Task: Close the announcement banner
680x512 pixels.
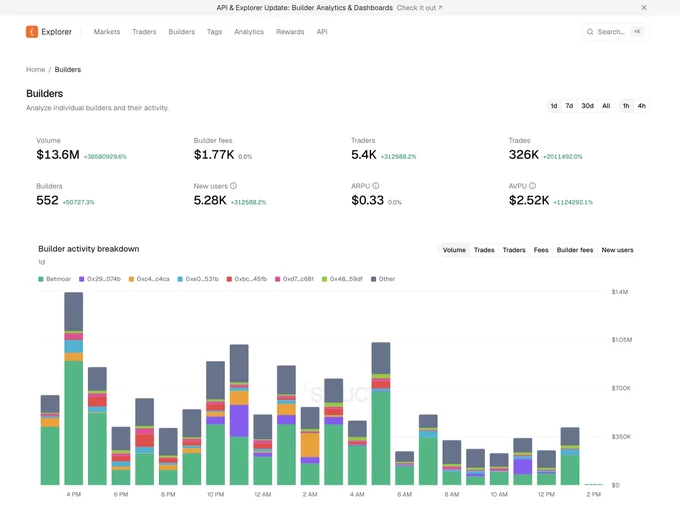Action: [644, 7]
